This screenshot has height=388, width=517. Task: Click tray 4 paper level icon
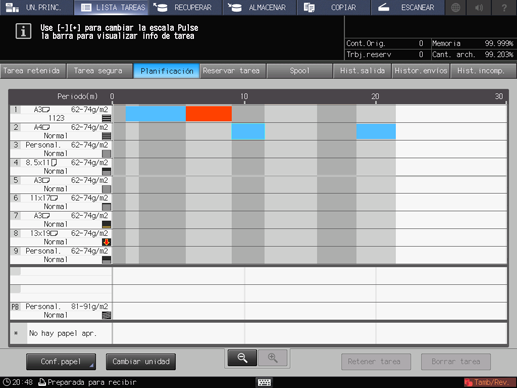tap(106, 171)
